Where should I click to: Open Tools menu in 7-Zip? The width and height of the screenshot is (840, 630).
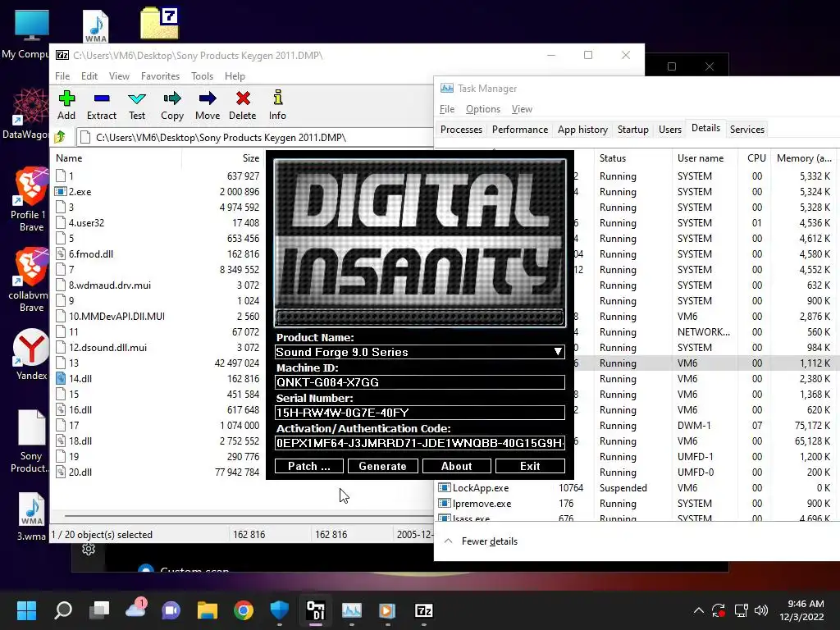tap(202, 76)
